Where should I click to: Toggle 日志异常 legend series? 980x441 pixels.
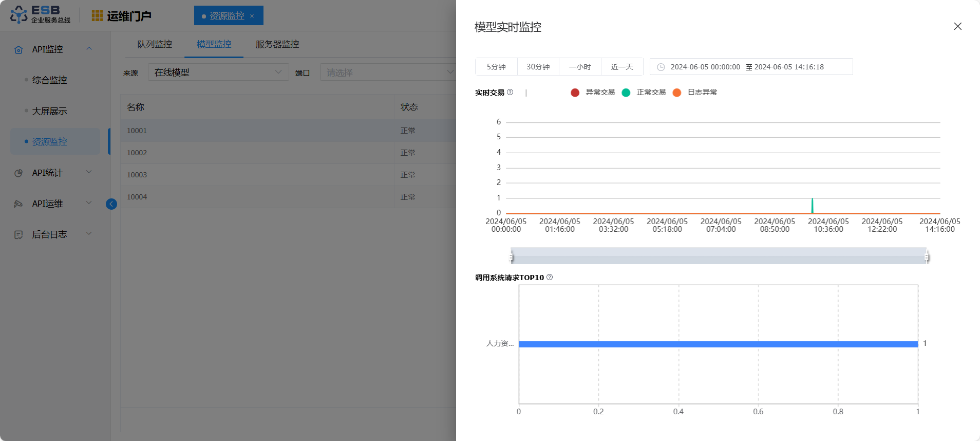pos(695,93)
